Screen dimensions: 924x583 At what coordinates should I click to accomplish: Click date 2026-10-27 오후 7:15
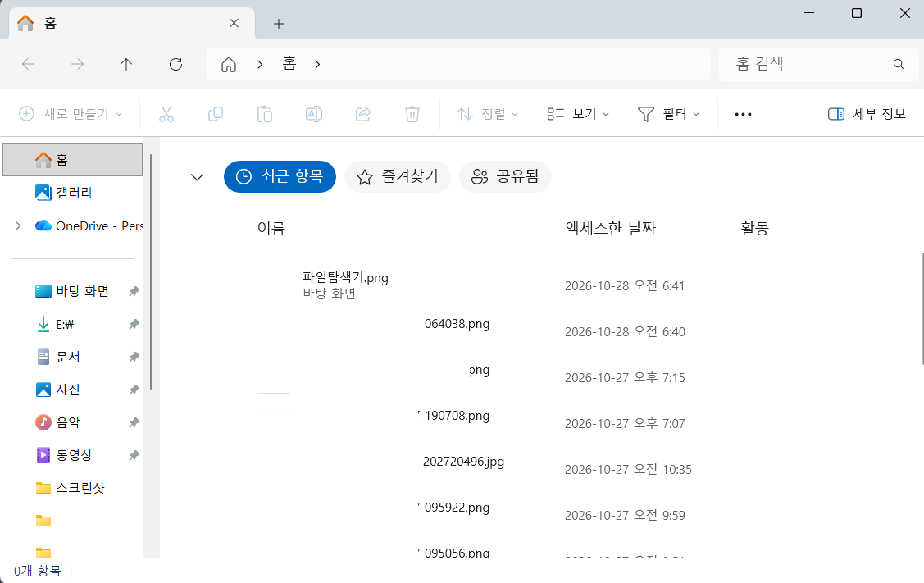(625, 377)
